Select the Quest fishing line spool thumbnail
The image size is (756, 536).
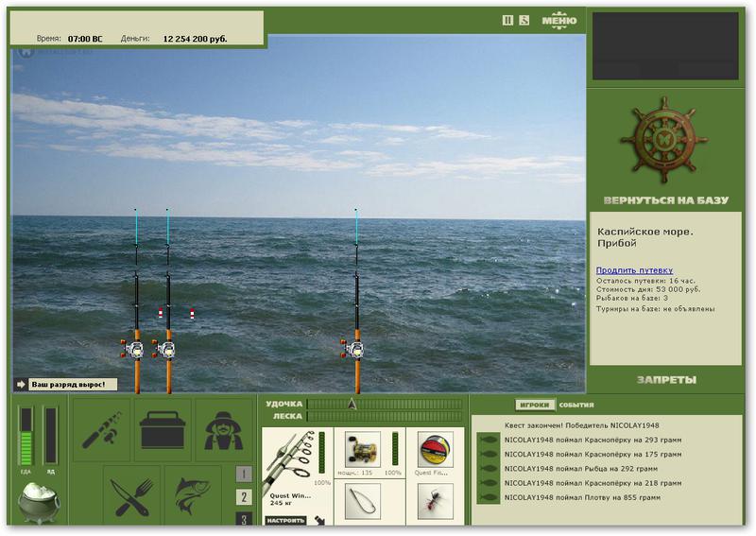click(x=435, y=450)
